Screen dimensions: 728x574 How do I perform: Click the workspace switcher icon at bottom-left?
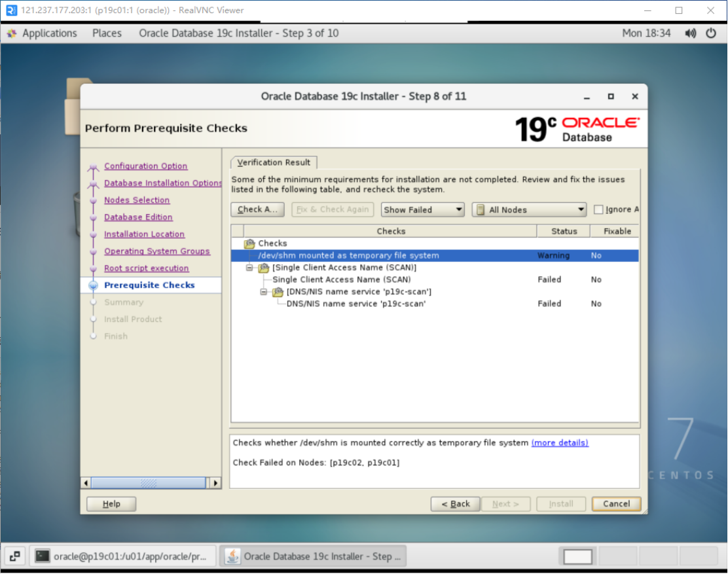click(x=14, y=556)
